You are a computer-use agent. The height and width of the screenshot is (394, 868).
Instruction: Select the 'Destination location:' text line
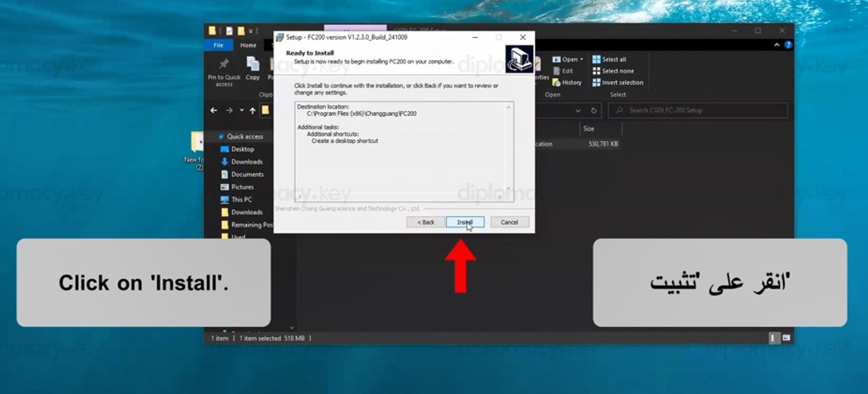[x=323, y=106]
